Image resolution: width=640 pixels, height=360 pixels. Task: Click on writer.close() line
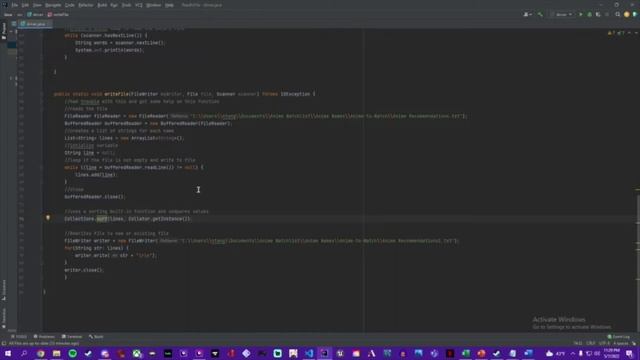click(x=84, y=270)
